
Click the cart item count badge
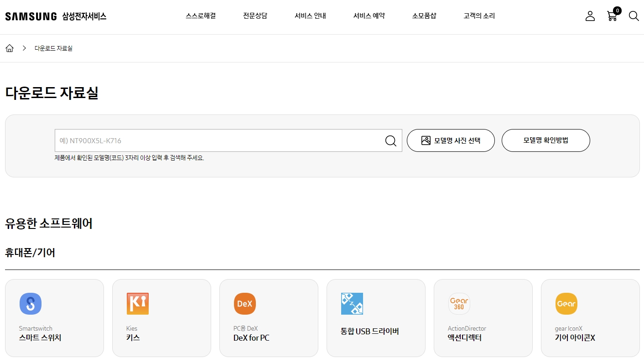click(x=617, y=10)
